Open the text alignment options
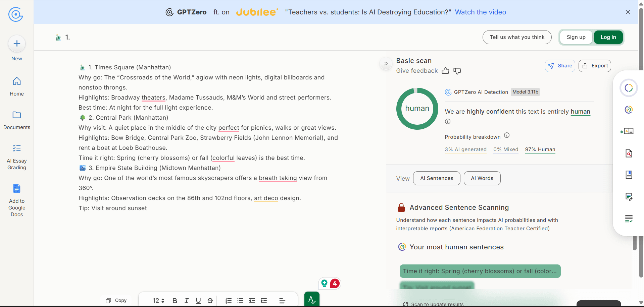The width and height of the screenshot is (644, 307). coord(282,301)
